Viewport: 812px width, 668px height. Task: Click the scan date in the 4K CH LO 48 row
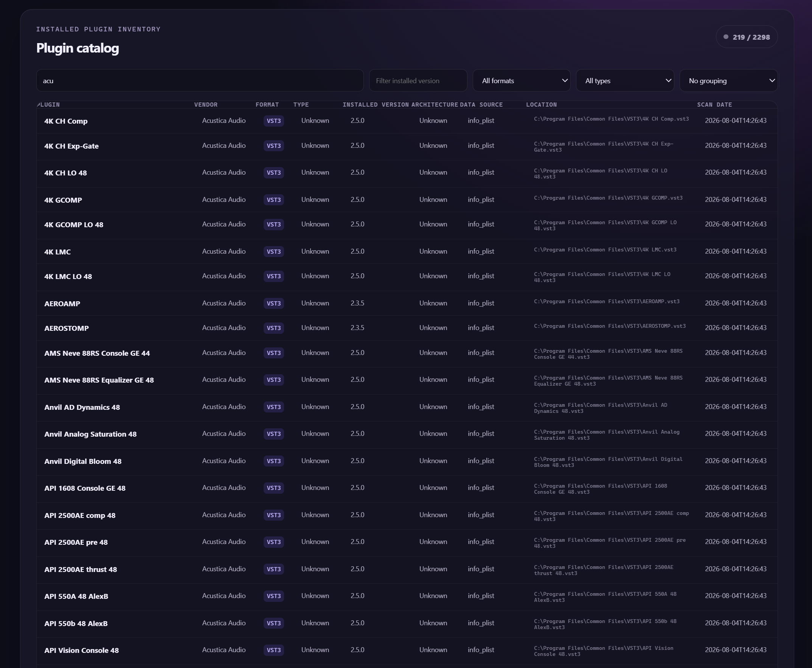(x=736, y=172)
